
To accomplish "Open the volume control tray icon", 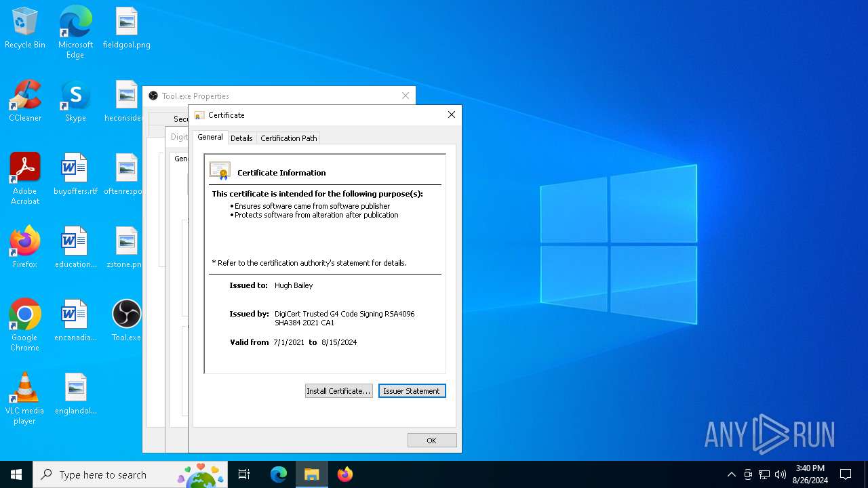I will pos(781,474).
